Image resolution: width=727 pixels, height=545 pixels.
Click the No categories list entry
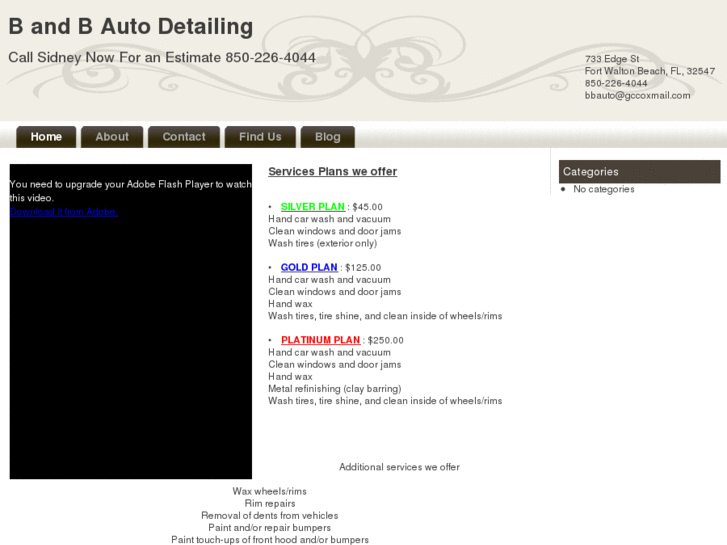pyautogui.click(x=604, y=189)
